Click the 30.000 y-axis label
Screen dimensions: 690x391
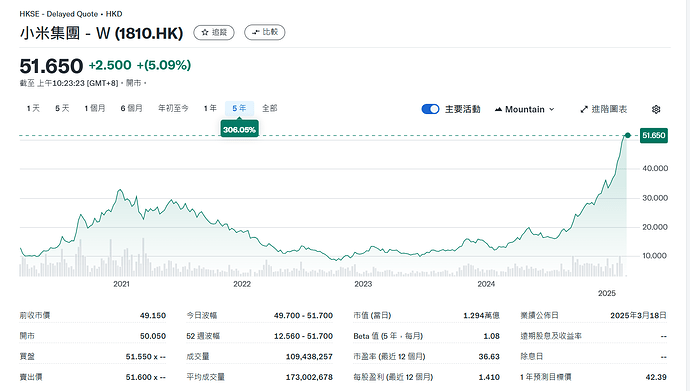[x=655, y=198]
